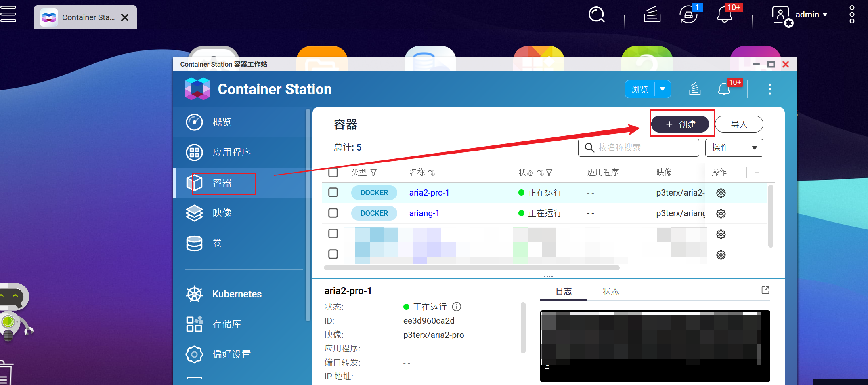The image size is (868, 385).
Task: Open the 操作 actions dropdown
Action: click(734, 147)
